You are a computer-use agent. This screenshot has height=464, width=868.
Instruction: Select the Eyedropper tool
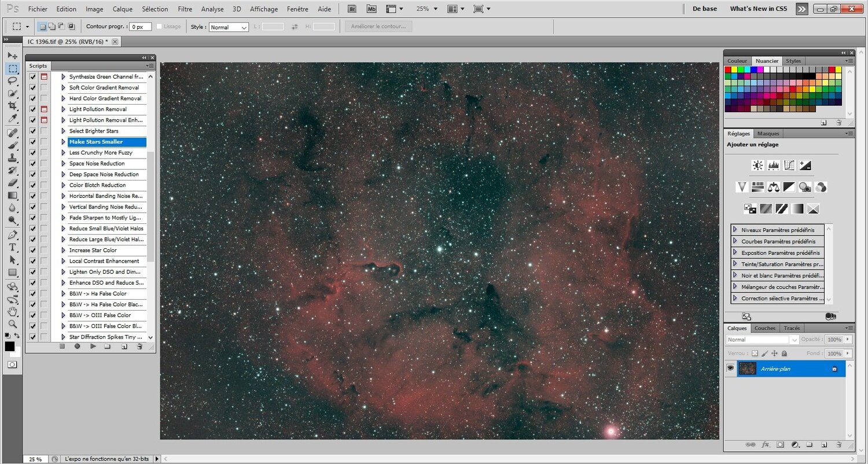12,119
